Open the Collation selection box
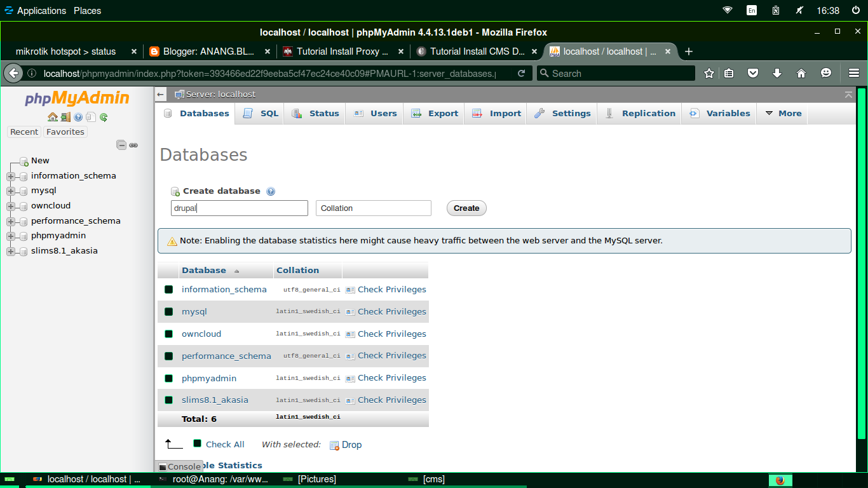 (373, 208)
